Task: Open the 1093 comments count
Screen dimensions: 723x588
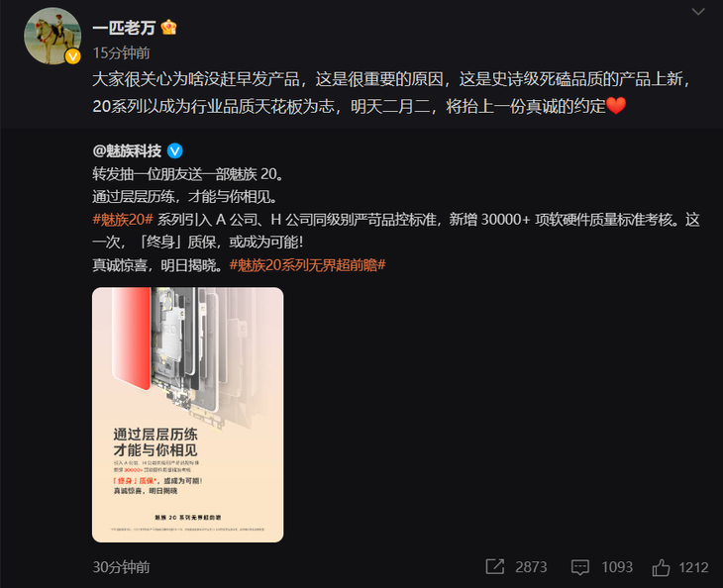Action: (616, 567)
